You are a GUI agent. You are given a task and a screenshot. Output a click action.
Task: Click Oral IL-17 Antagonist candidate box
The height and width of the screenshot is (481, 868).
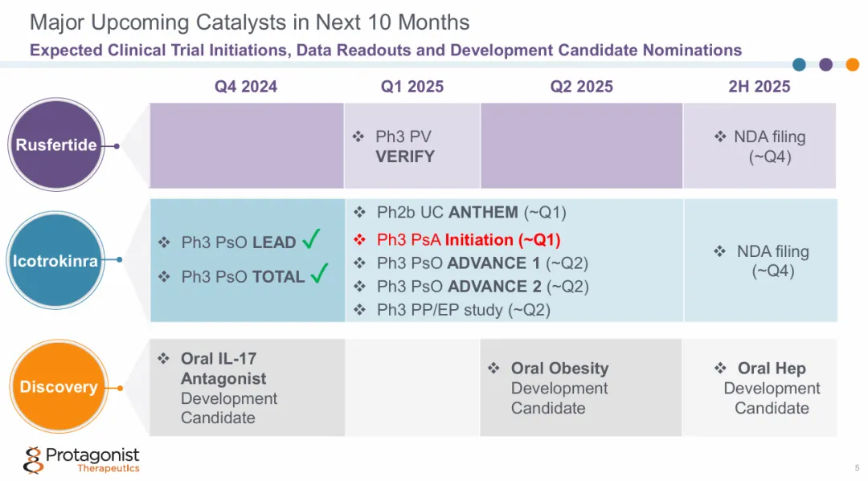[x=246, y=387]
